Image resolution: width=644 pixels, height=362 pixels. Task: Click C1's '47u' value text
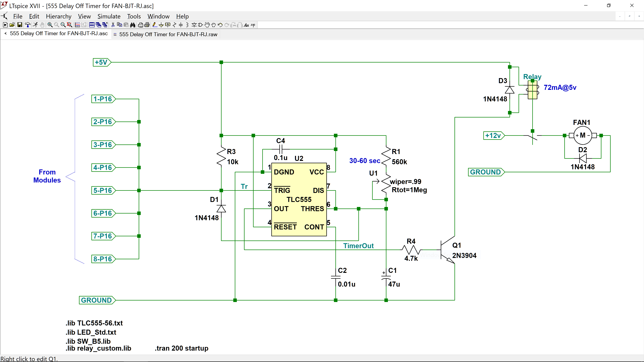click(394, 284)
